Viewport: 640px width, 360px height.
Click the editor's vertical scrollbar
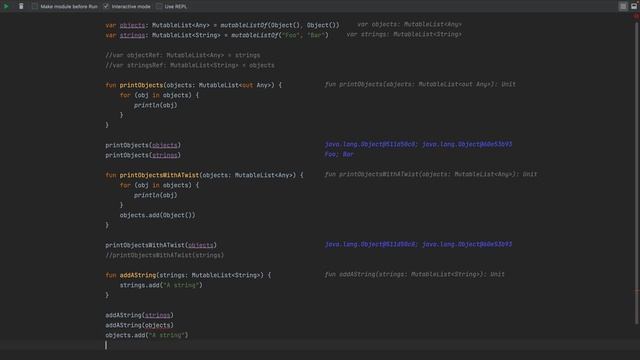point(636,173)
